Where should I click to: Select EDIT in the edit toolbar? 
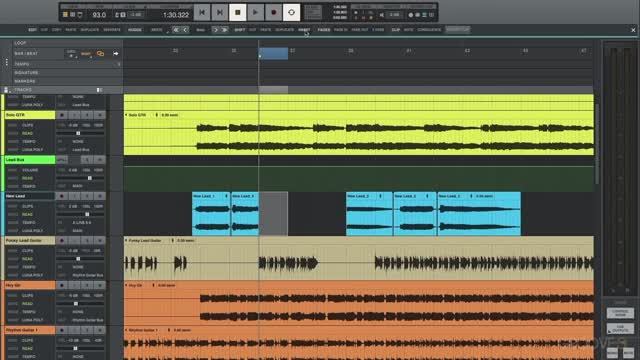pyautogui.click(x=32, y=30)
